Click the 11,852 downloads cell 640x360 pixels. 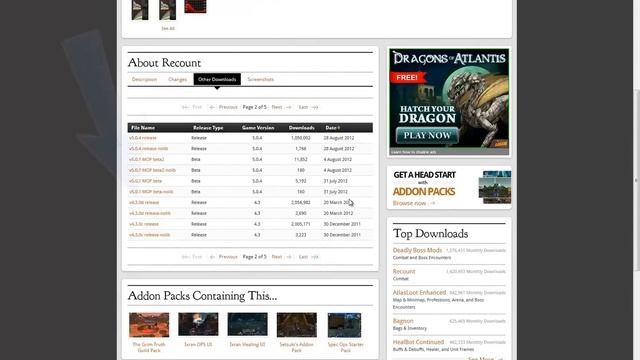point(301,159)
